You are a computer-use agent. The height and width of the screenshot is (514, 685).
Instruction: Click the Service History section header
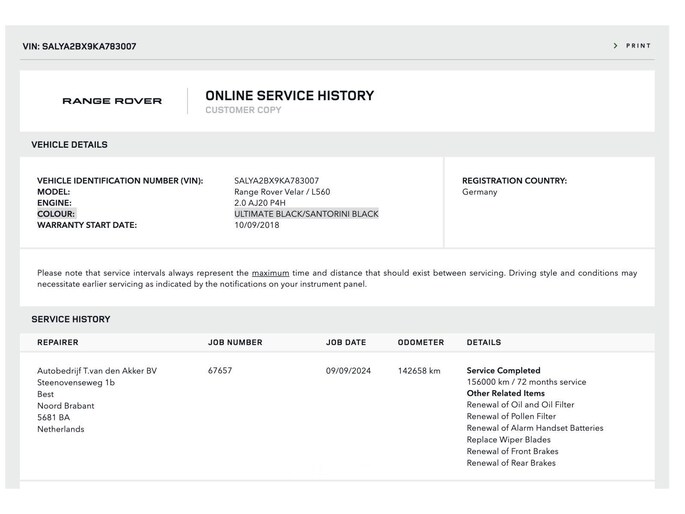[x=70, y=320]
